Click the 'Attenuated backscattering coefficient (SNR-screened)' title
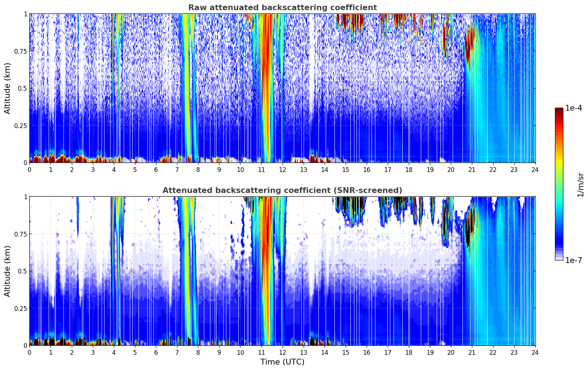The width and height of the screenshot is (588, 370). pyautogui.click(x=282, y=190)
